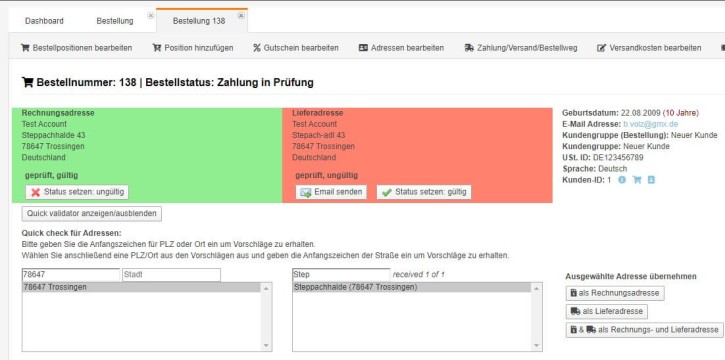Click down arrow of street list scrollbar

(x=536, y=345)
